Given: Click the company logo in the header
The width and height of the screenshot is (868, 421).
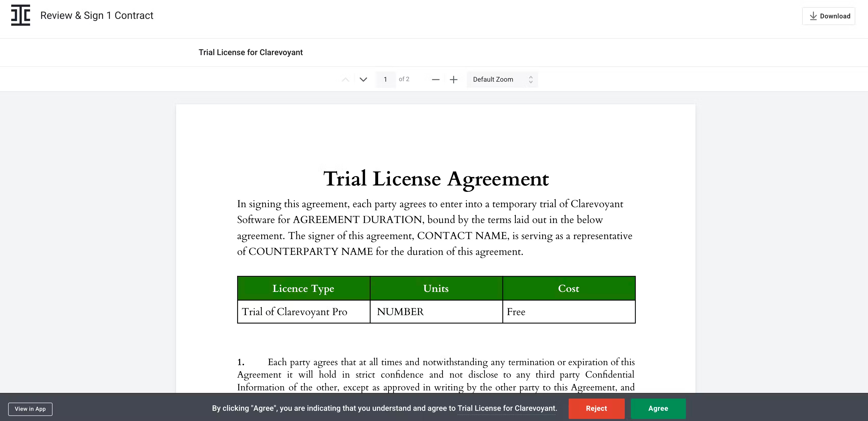Looking at the screenshot, I should 21,15.
